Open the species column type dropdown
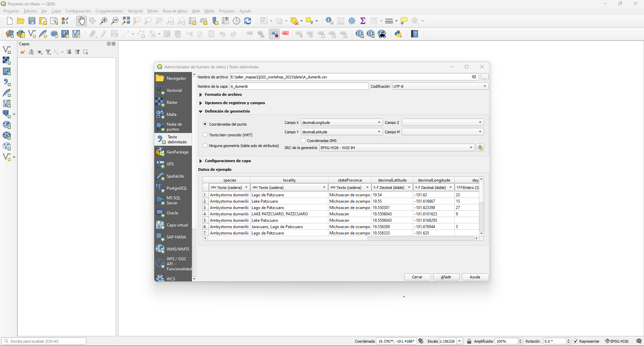The image size is (644, 346). click(229, 187)
